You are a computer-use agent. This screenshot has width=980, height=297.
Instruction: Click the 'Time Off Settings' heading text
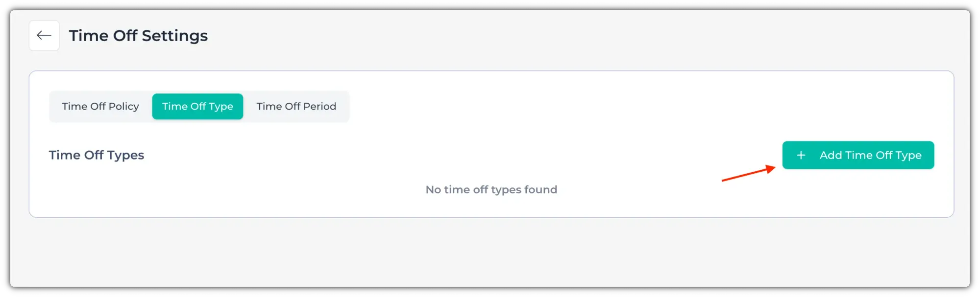[x=138, y=36]
